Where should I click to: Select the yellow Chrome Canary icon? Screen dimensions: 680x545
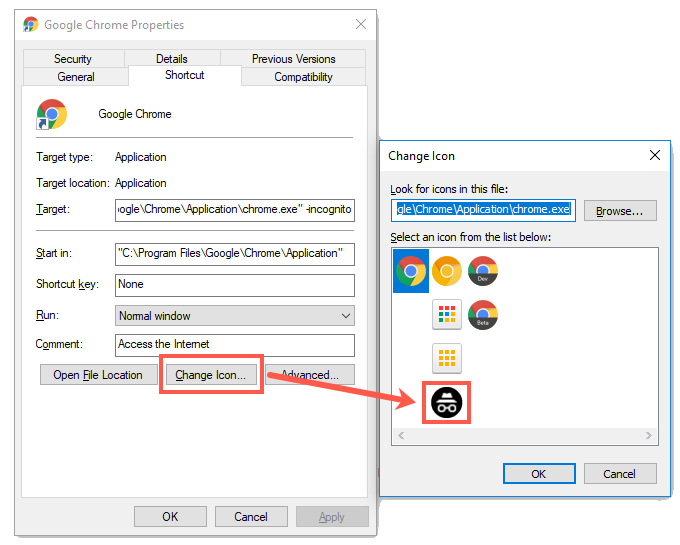click(447, 271)
